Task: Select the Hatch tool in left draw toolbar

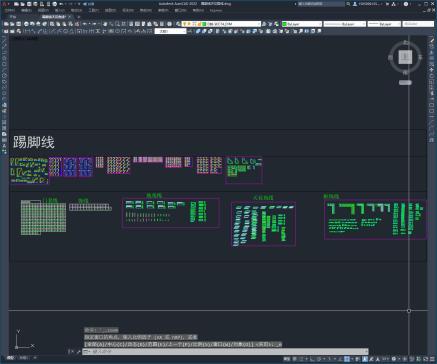Action: tap(4, 122)
